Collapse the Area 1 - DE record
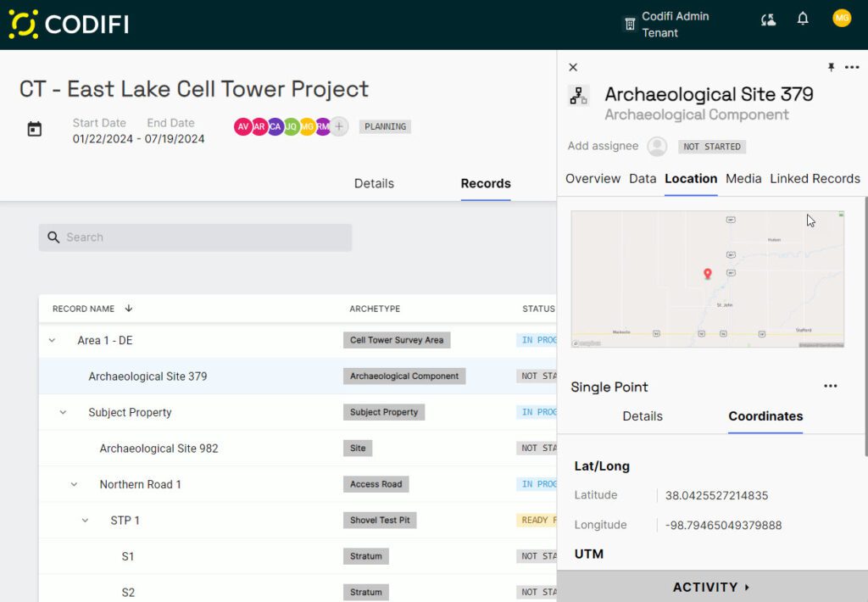Viewport: 868px width, 602px height. 51,340
